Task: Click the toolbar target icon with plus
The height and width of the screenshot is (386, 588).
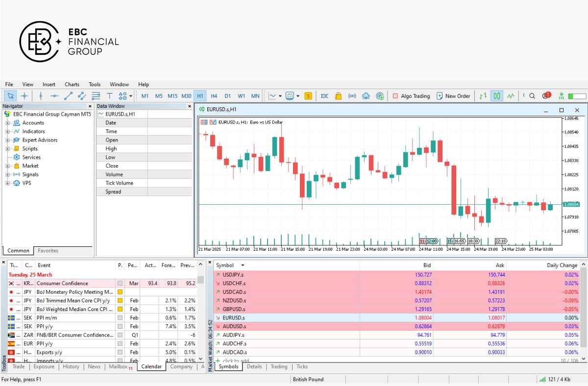Action: 380,96
